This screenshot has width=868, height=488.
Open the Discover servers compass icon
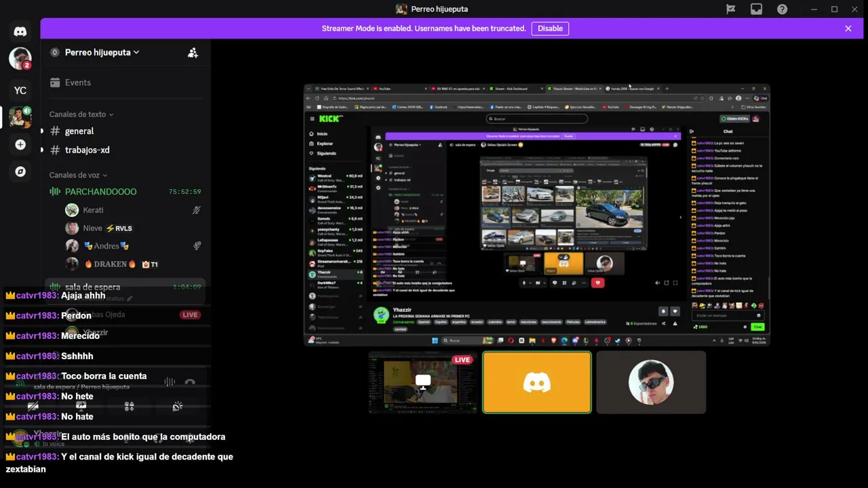pyautogui.click(x=20, y=171)
